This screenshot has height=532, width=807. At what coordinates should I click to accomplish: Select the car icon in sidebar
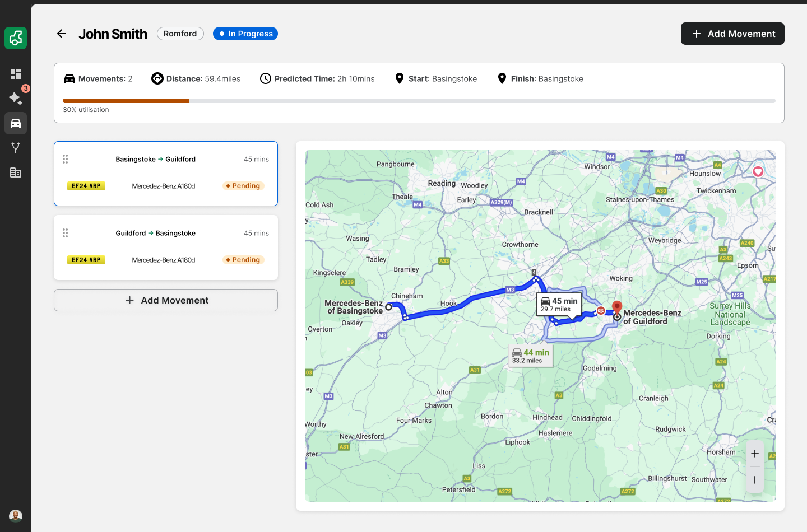coord(16,123)
